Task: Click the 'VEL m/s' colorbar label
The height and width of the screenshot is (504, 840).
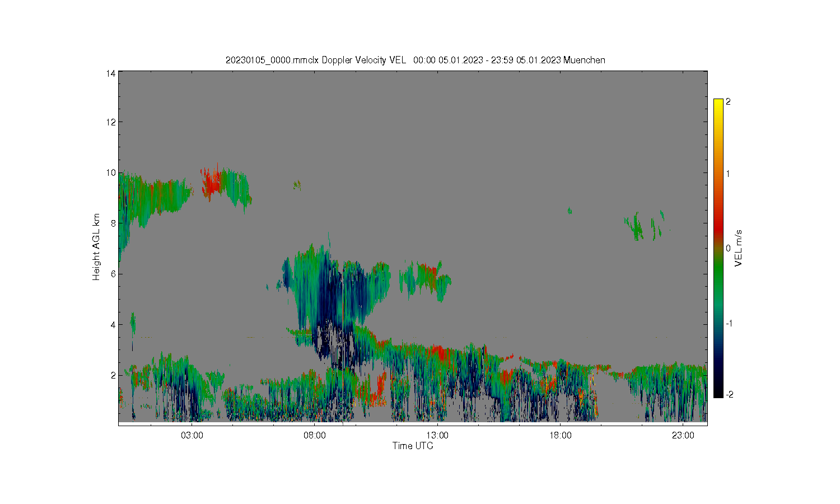Action: 739,248
